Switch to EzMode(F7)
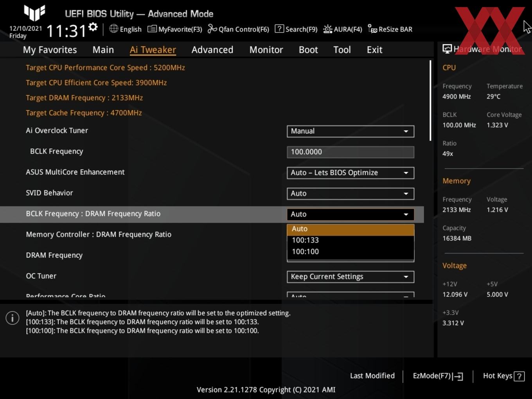 438,376
